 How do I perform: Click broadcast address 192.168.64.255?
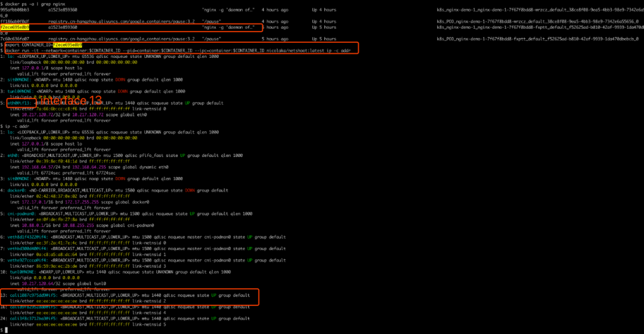click(89, 167)
